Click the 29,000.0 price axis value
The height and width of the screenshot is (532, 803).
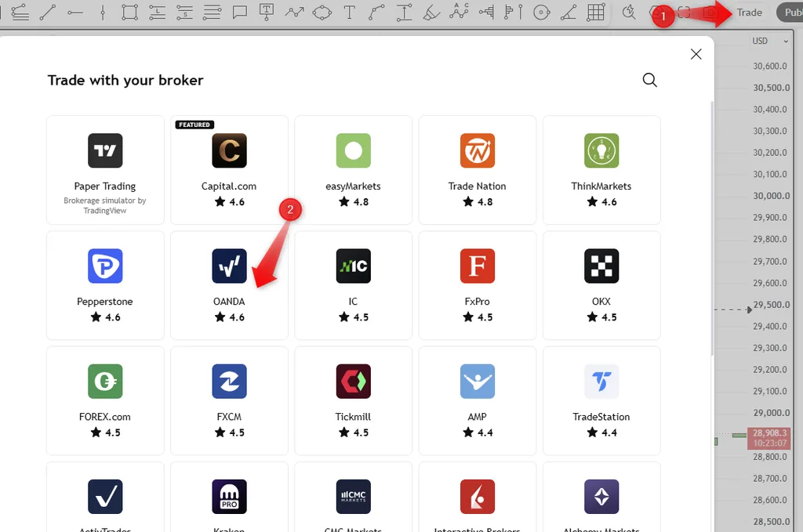tap(772, 413)
